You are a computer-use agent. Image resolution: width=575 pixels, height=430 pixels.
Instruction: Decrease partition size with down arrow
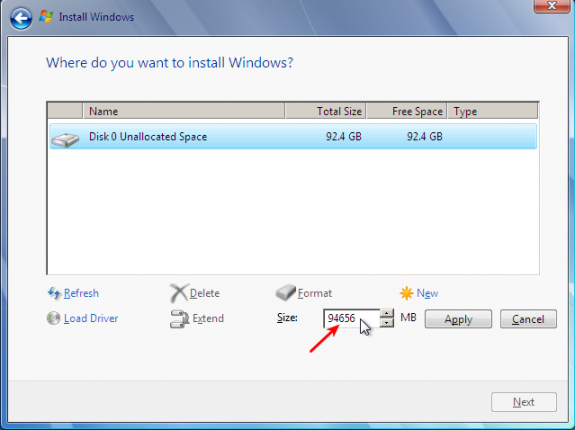point(387,323)
